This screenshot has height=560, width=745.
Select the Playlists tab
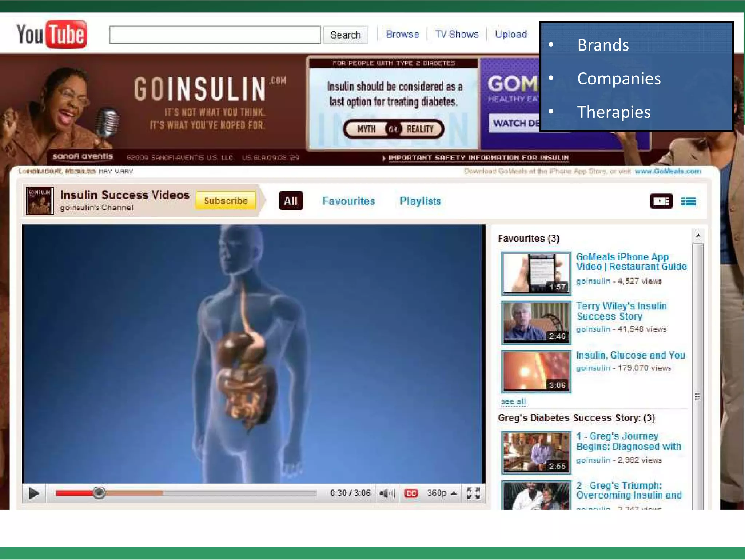point(420,201)
